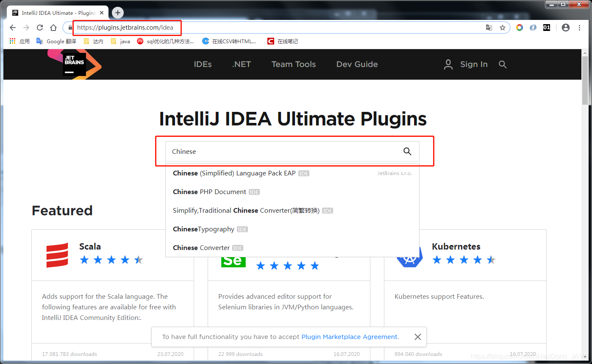The height and width of the screenshot is (364, 592).
Task: Click the Scala plugin logo
Action: (x=57, y=255)
